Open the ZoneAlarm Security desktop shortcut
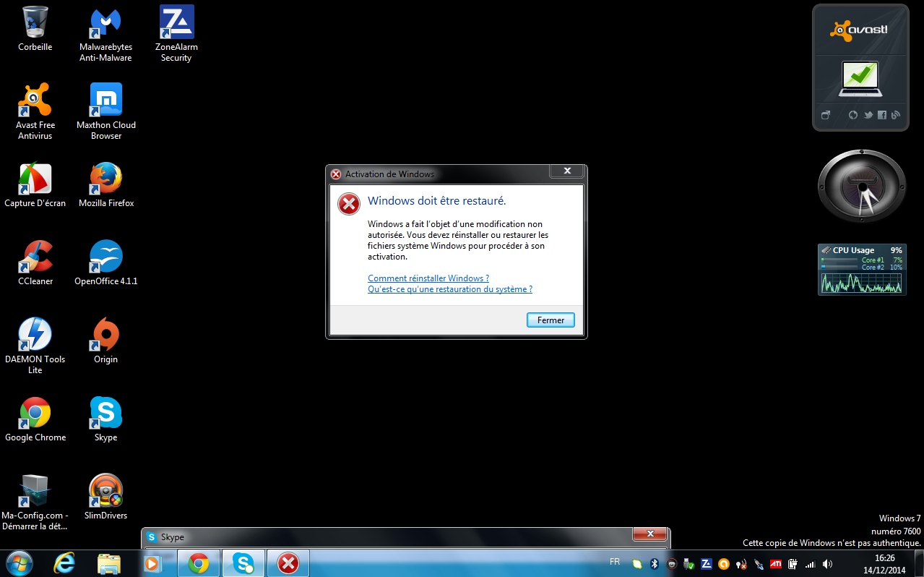This screenshot has width=924, height=577. pyautogui.click(x=176, y=34)
